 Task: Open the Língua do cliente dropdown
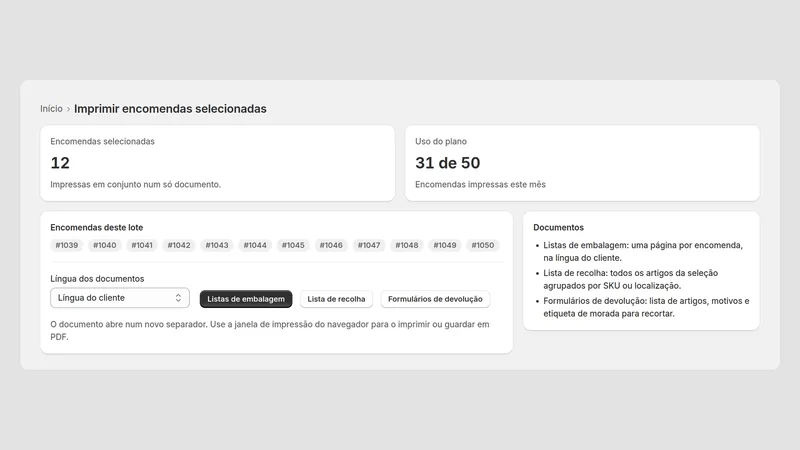(120, 298)
